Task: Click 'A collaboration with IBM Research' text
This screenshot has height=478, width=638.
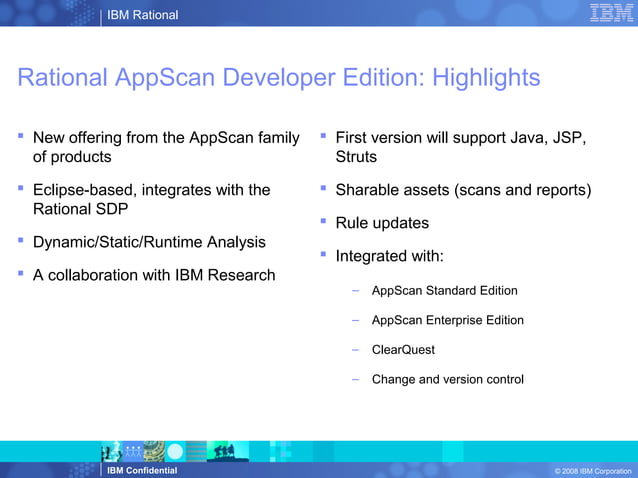Action: pos(154,275)
